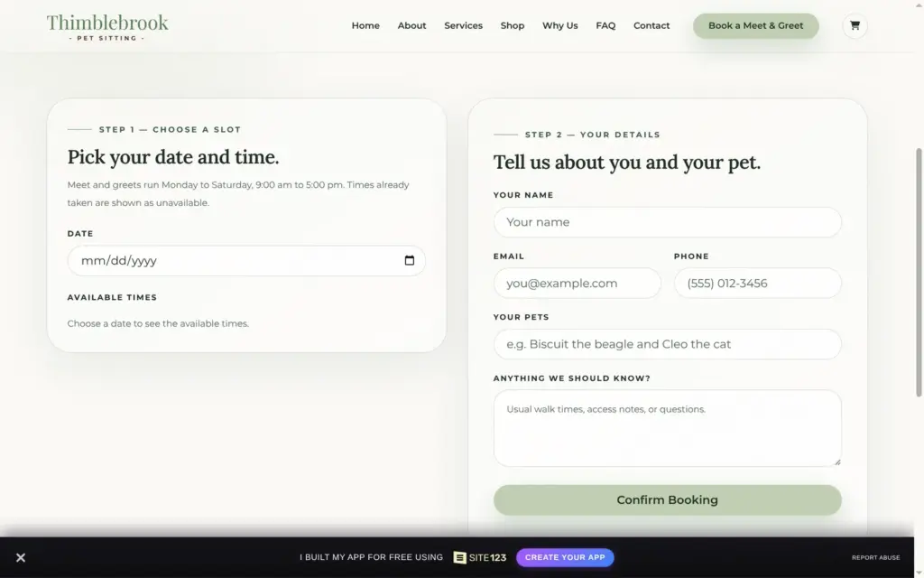Navigate to Shop
This screenshot has height=578, width=924.
click(513, 26)
